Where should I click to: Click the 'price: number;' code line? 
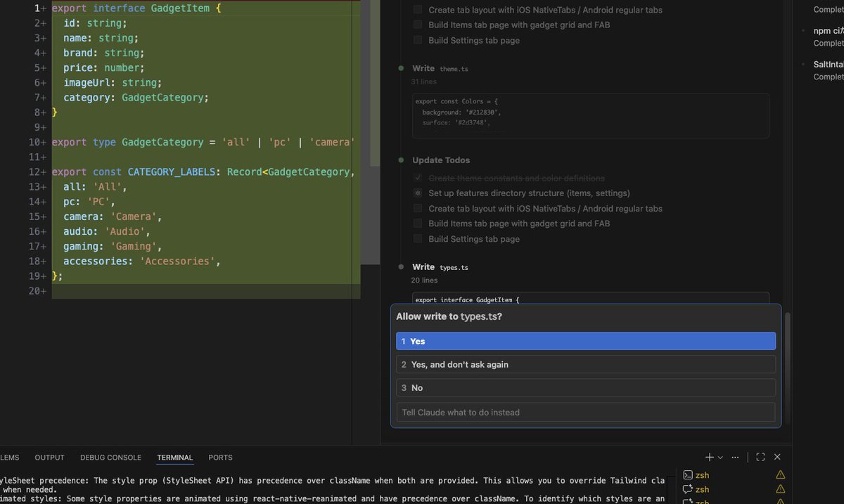pos(103,67)
